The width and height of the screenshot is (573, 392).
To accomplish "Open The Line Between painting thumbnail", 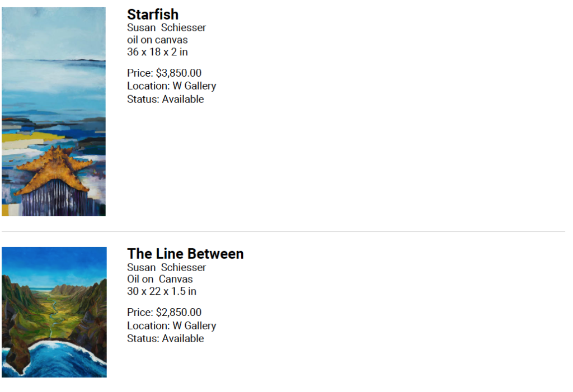I will 54,313.
